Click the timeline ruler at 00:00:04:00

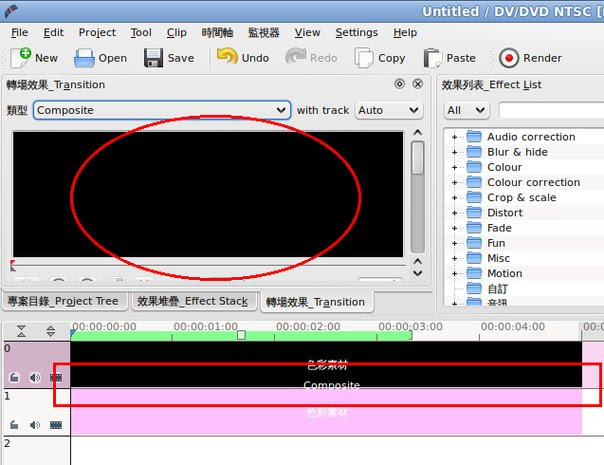coord(513,327)
